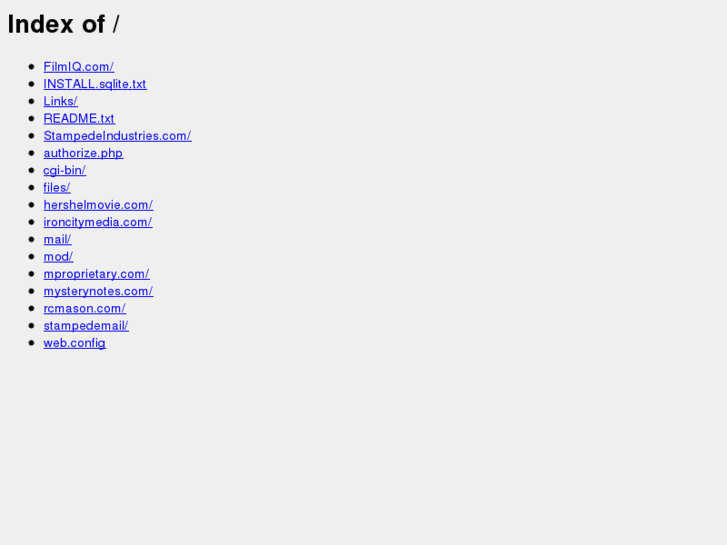Open the INSTALL.sqlite.txt file link

pyautogui.click(x=95, y=84)
